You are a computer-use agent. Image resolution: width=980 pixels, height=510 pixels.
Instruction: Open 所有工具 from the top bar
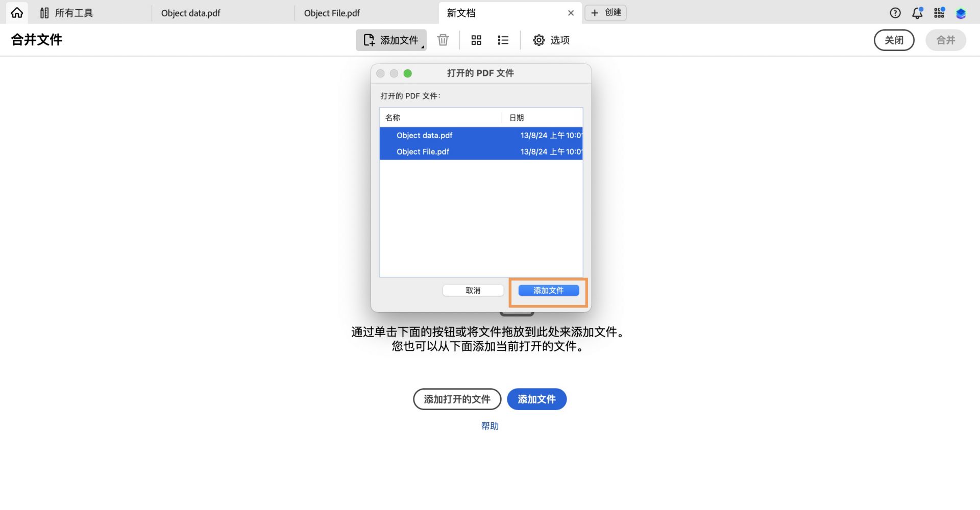click(x=66, y=13)
